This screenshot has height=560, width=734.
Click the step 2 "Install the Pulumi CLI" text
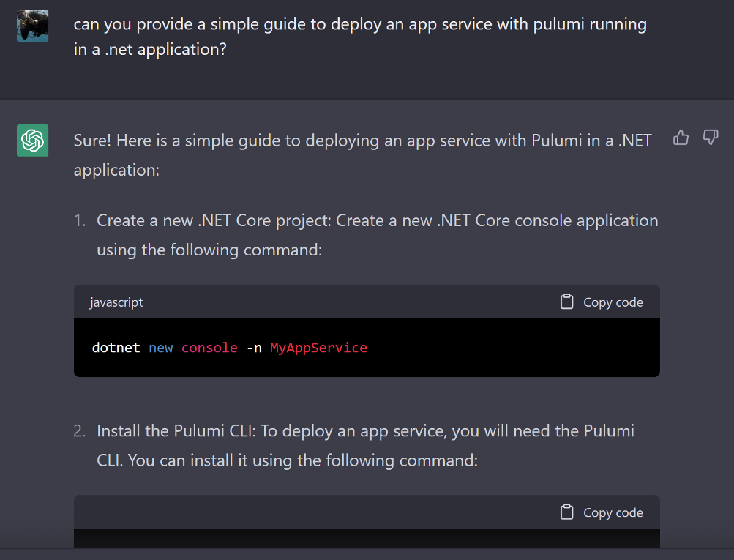[365, 445]
